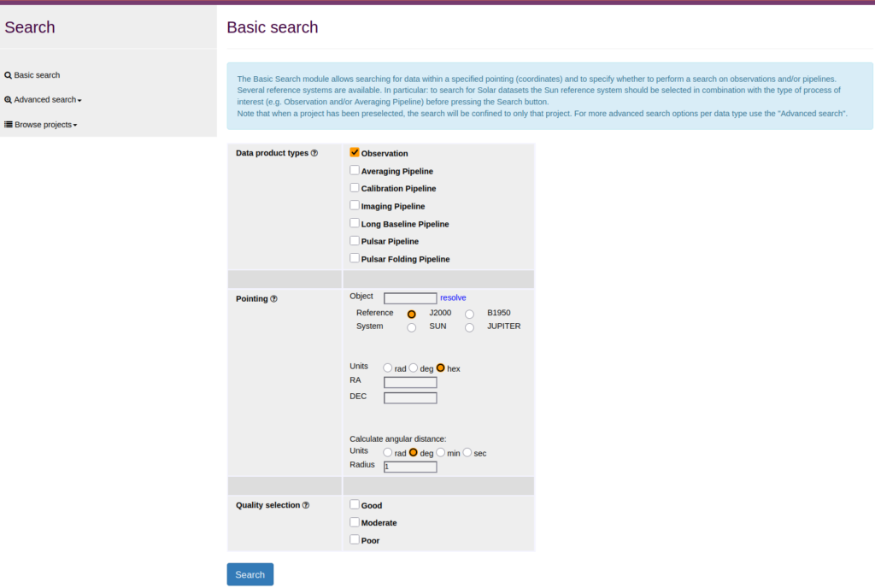Click the resolve link next to Object
This screenshot has height=588, width=875.
(x=453, y=297)
